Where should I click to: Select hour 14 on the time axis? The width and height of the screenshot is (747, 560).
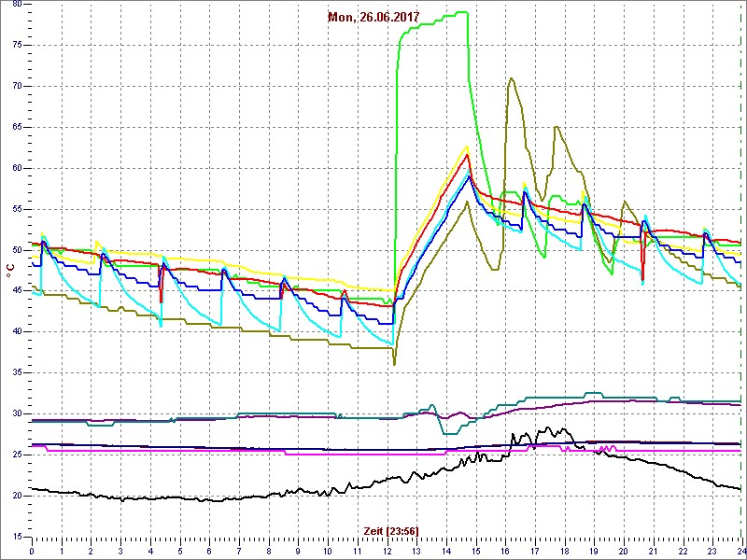pos(445,551)
